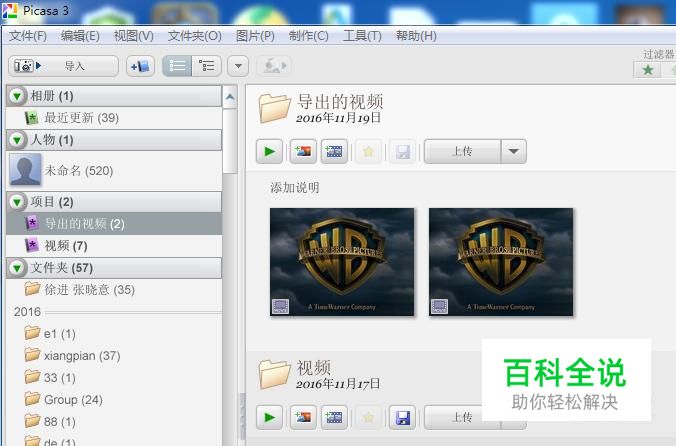Open the Group (24) folder
The height and width of the screenshot is (446, 676).
coord(114,399)
